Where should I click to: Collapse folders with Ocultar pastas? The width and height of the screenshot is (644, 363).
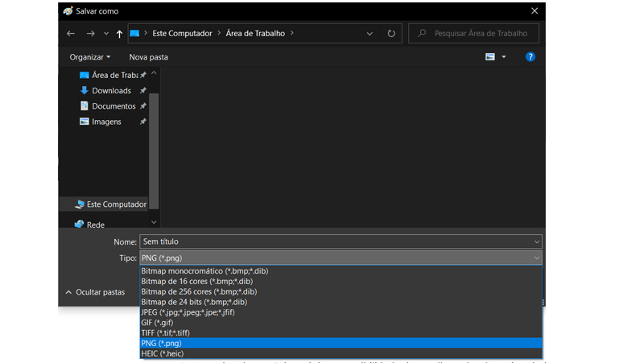[x=95, y=292]
